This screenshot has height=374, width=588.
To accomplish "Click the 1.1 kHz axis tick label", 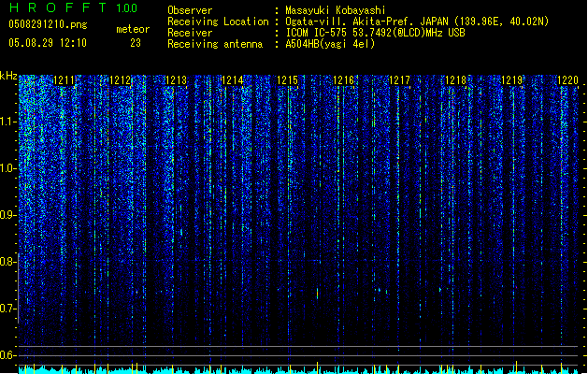I will [8, 122].
